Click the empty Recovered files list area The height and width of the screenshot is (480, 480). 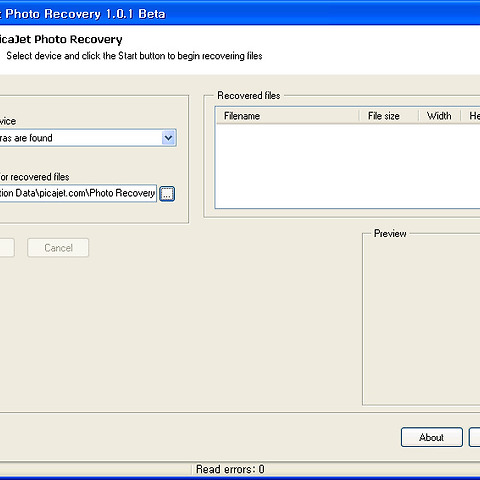348,166
